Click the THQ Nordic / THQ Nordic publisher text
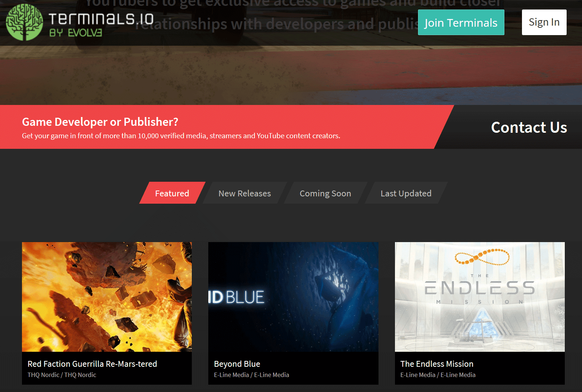 (x=62, y=375)
